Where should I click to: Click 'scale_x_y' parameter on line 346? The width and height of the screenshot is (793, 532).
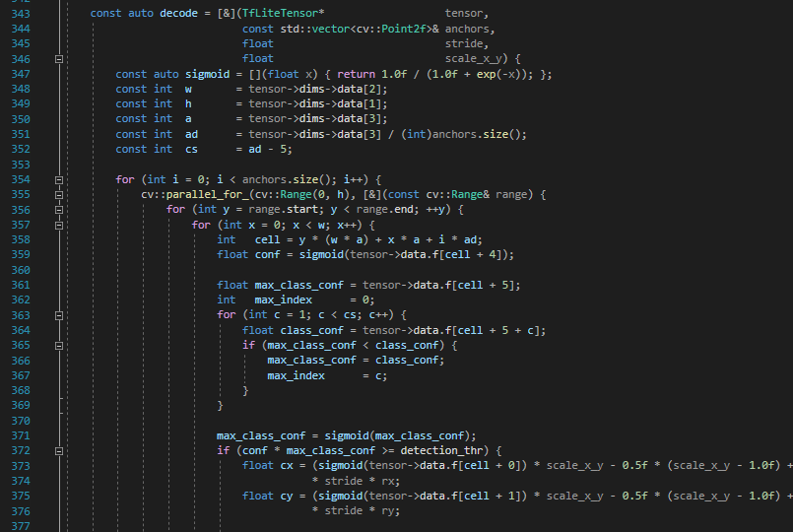click(473, 59)
